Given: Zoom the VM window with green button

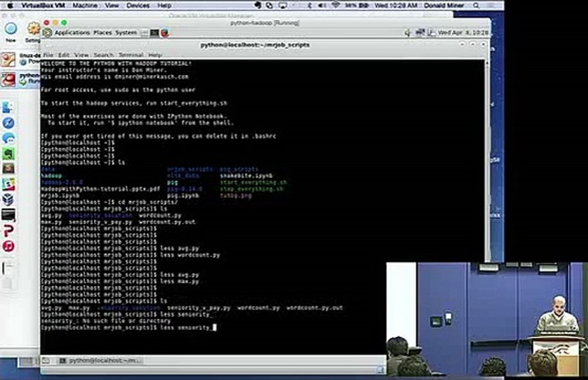Looking at the screenshot, I should click(64, 23).
